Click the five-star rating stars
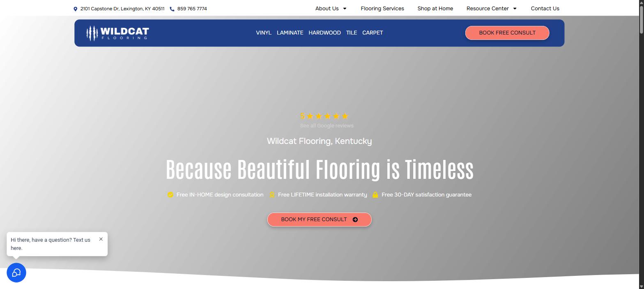The width and height of the screenshot is (644, 289). tap(327, 116)
